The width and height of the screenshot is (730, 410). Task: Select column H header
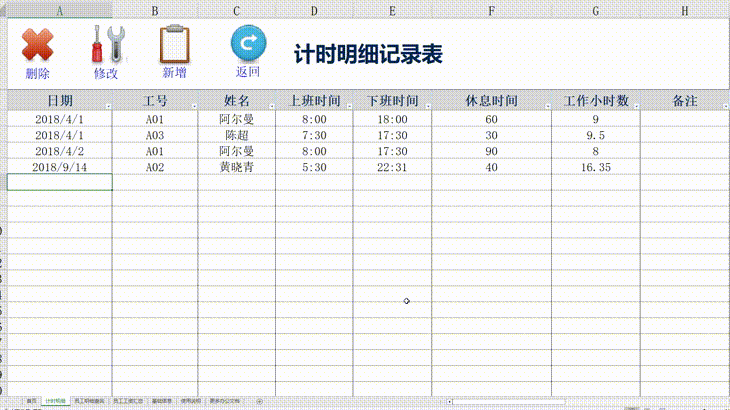click(684, 9)
